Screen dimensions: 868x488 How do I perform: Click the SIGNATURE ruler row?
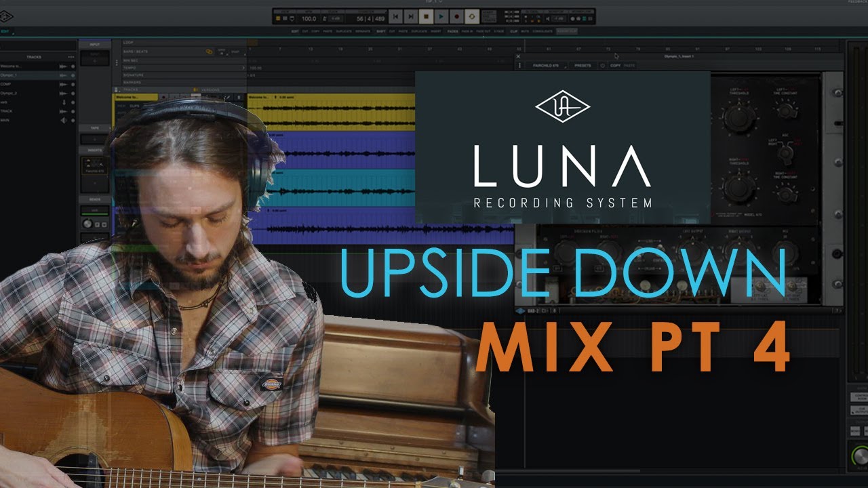[183, 75]
